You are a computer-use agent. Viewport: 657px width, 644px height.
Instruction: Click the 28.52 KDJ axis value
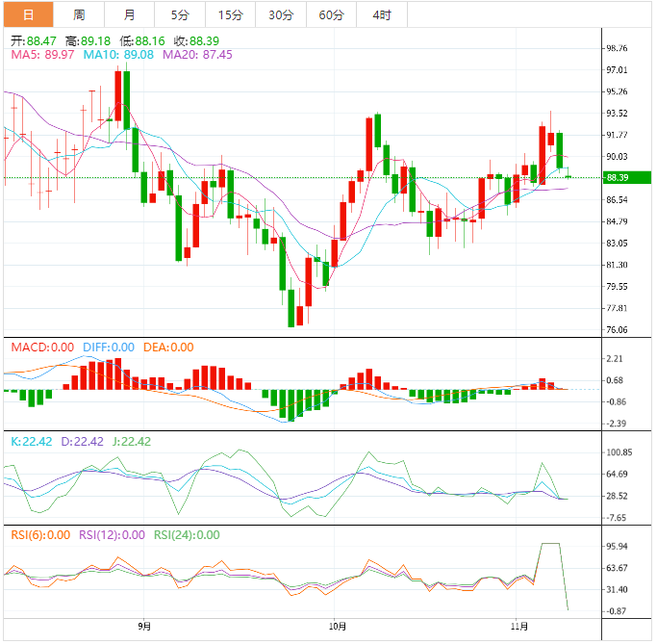(x=617, y=496)
